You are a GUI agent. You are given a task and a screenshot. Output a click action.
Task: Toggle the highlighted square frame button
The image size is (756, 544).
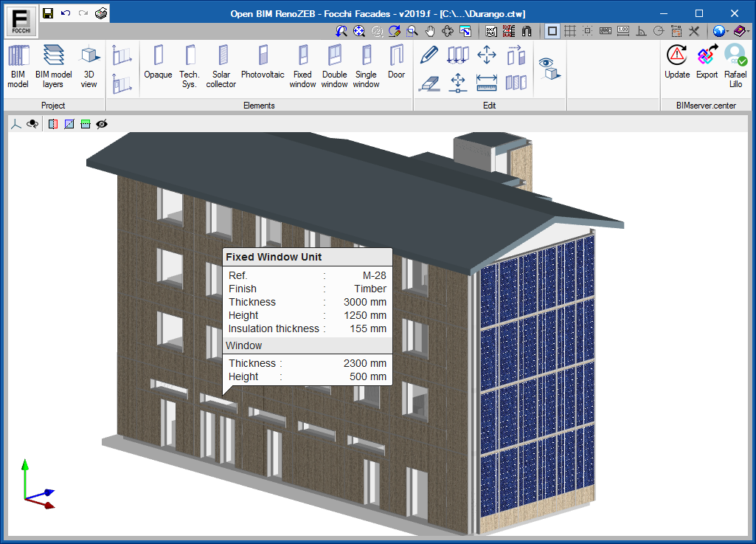tap(552, 32)
